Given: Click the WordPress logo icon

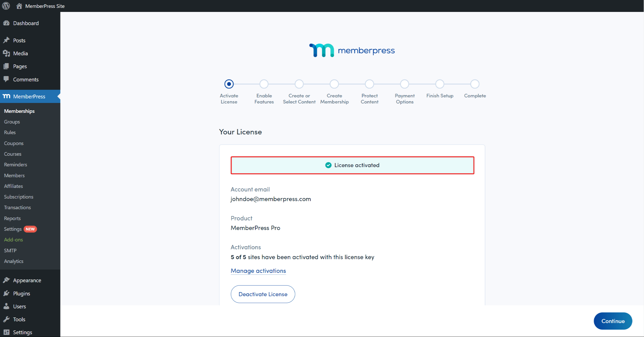Looking at the screenshot, I should point(6,6).
